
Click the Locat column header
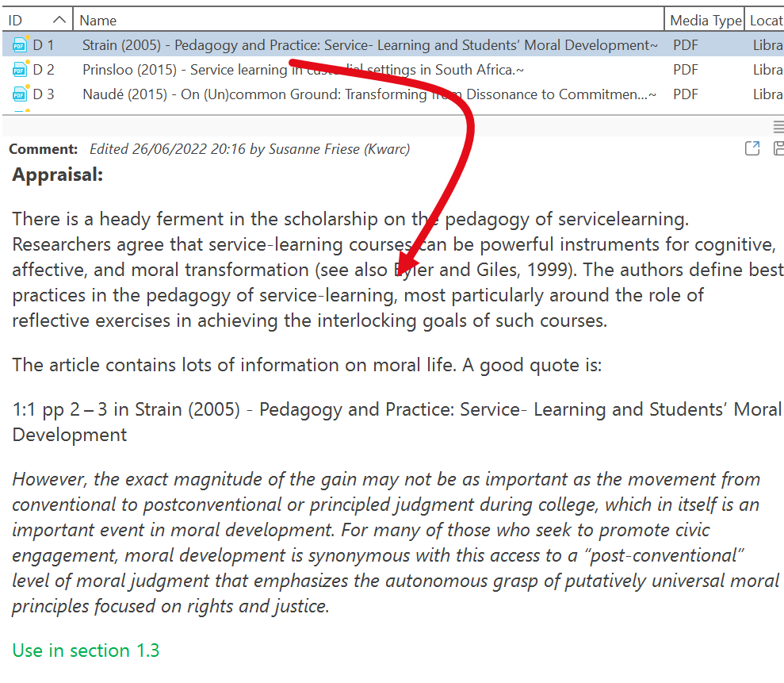coord(766,21)
